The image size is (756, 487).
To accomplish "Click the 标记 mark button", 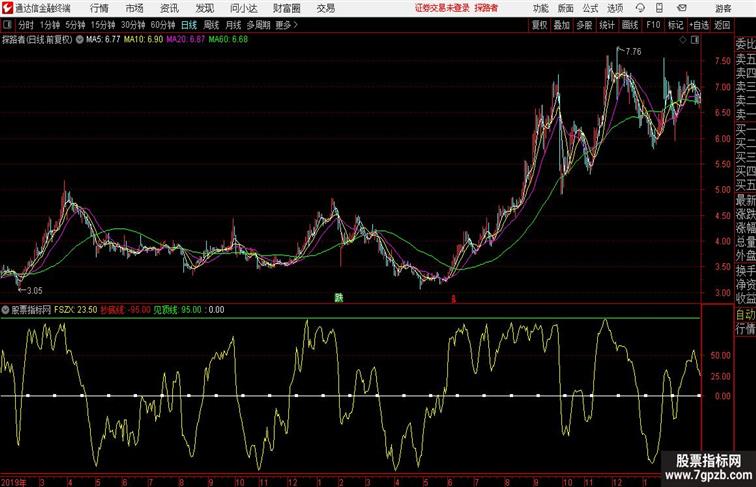I will 675,25.
